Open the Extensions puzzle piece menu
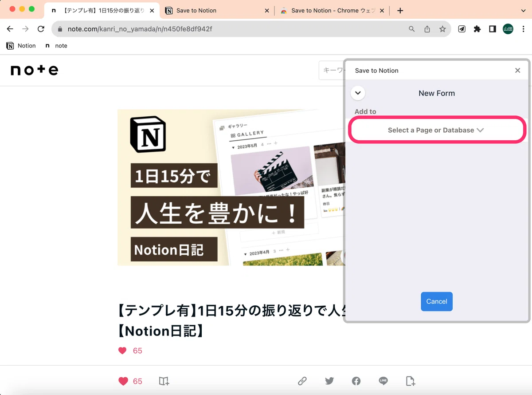Viewport: 532px width, 395px height. coord(477,29)
